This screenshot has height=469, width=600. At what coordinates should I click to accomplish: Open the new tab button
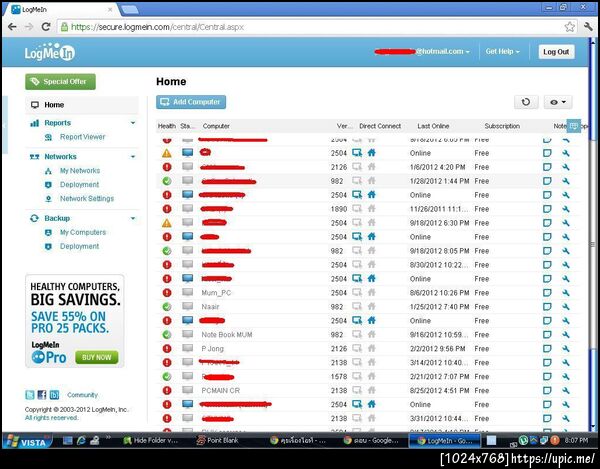point(130,10)
